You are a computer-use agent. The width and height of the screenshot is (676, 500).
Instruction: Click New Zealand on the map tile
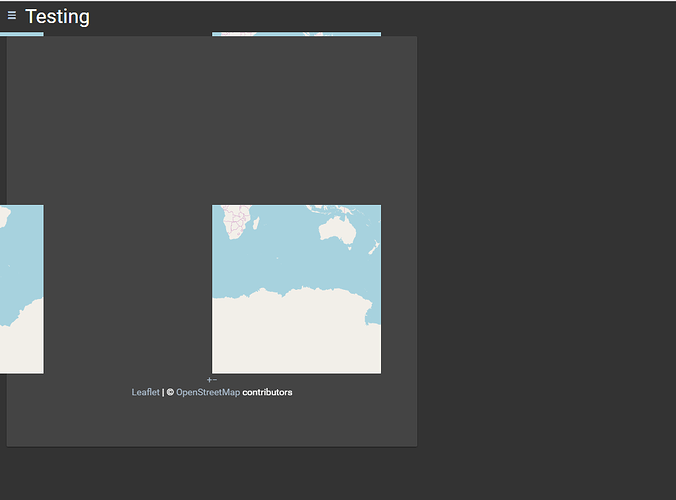click(374, 248)
